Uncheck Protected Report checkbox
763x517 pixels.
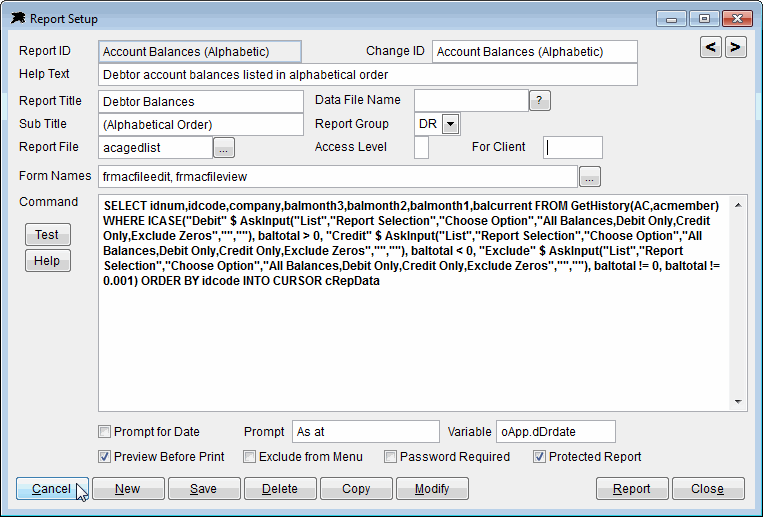point(539,457)
